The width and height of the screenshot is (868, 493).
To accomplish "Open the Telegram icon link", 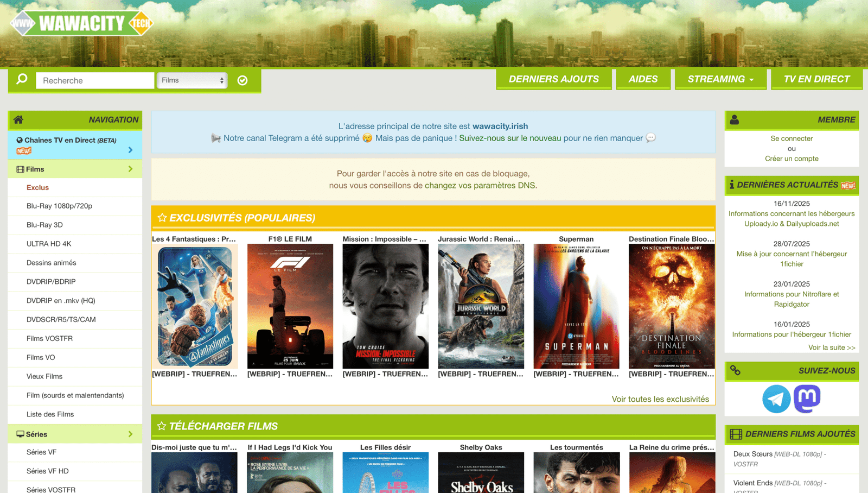I will [776, 399].
